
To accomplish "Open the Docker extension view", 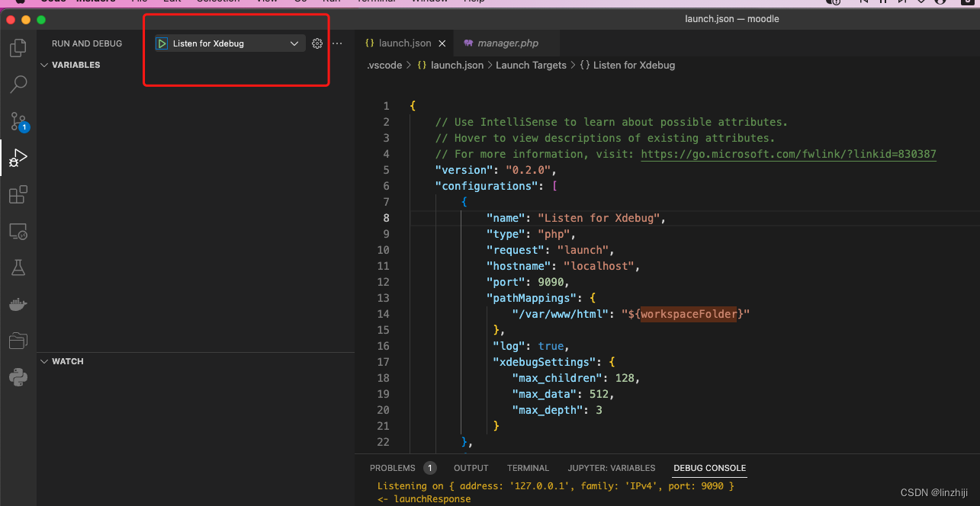I will 18,304.
